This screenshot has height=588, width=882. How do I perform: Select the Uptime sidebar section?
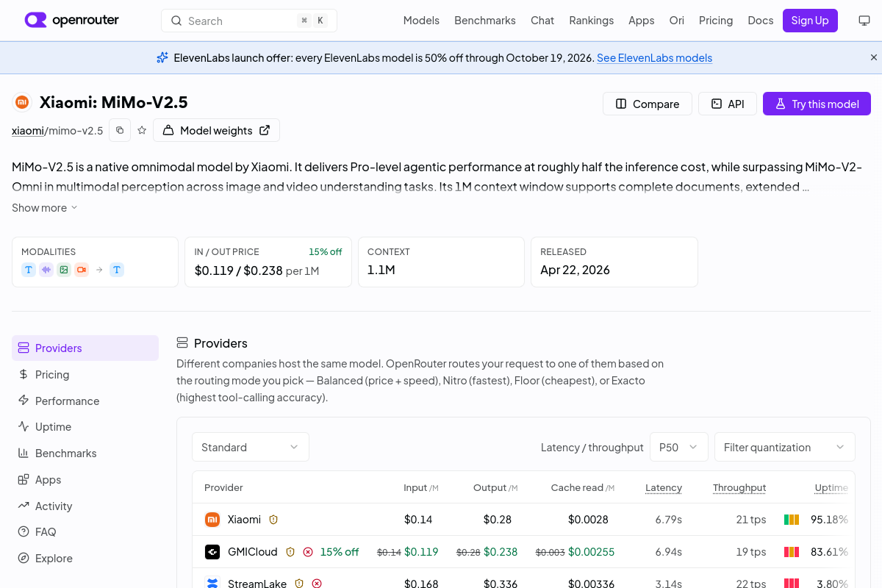click(x=85, y=427)
